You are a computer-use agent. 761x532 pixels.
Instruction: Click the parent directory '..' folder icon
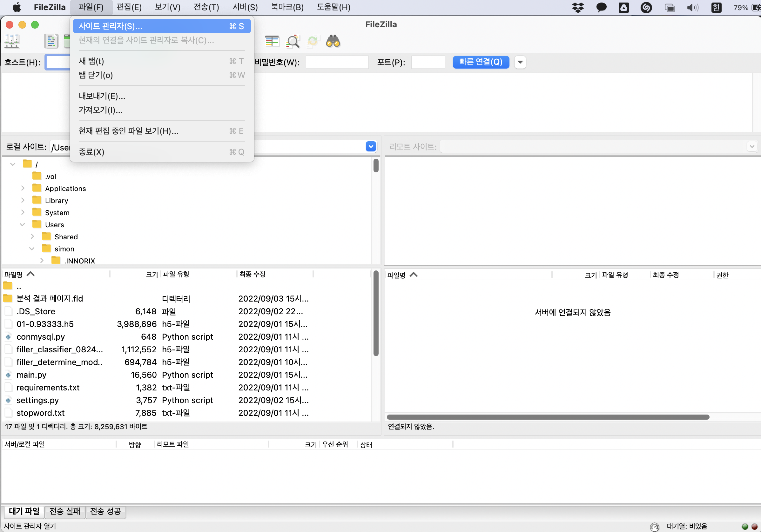(x=8, y=286)
